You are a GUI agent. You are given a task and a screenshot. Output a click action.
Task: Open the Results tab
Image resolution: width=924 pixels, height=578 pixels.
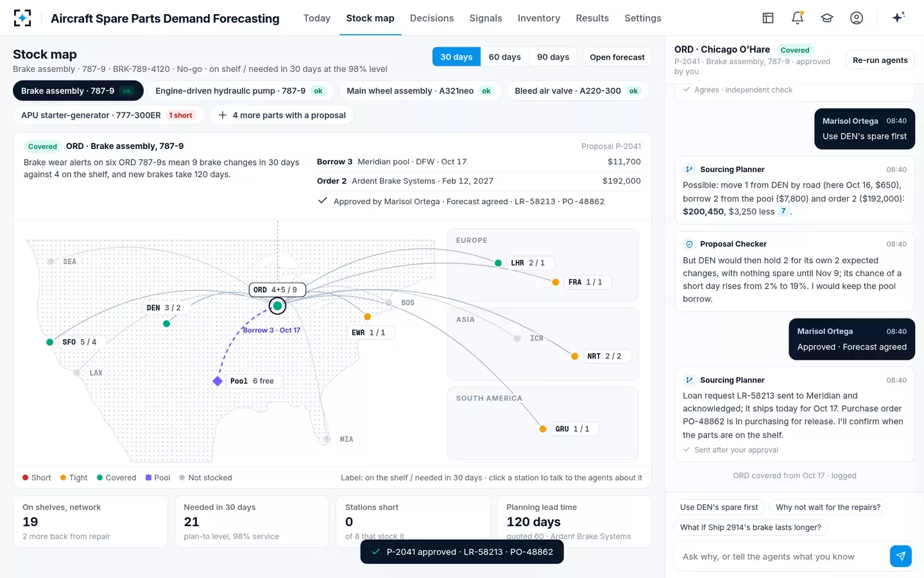tap(592, 18)
